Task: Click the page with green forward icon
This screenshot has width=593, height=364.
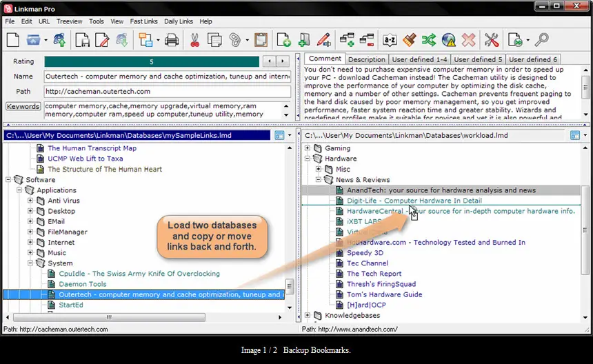Action: pos(515,40)
